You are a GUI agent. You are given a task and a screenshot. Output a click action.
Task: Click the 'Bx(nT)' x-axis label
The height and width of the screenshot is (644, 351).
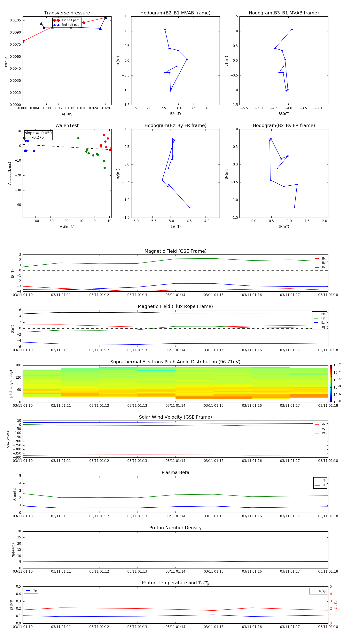[x=284, y=227]
